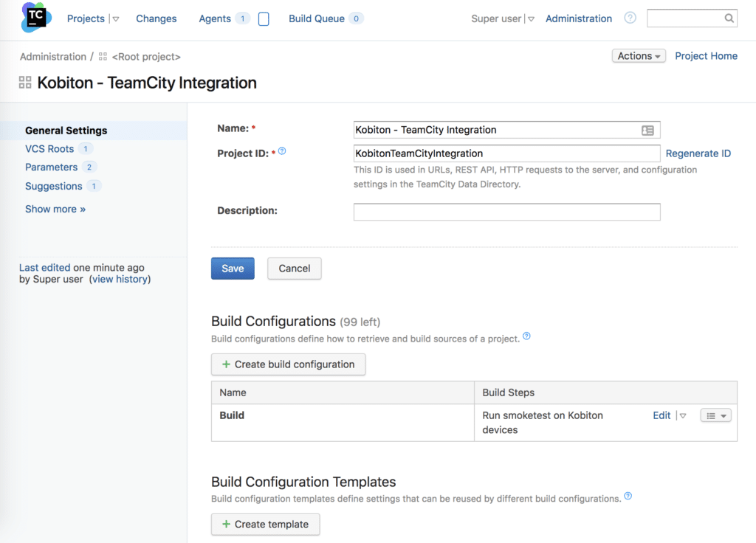756x543 pixels.
Task: Open the help question mark icon in header
Action: 630,18
